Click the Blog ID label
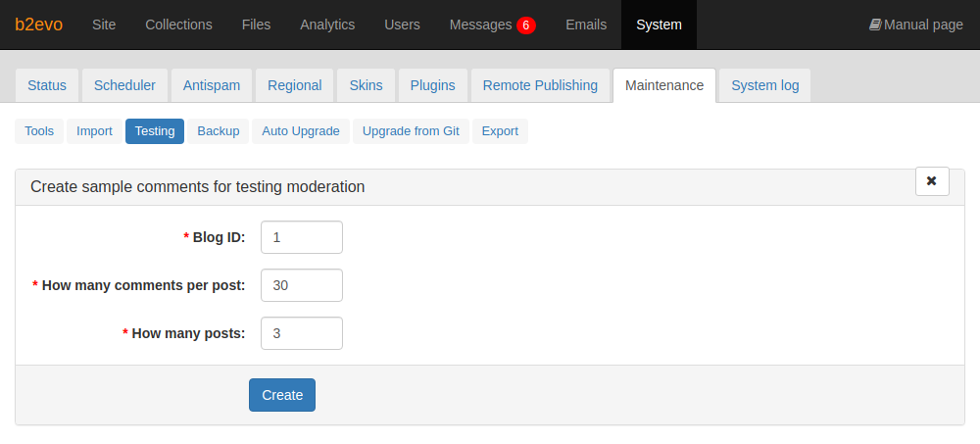 tap(219, 237)
